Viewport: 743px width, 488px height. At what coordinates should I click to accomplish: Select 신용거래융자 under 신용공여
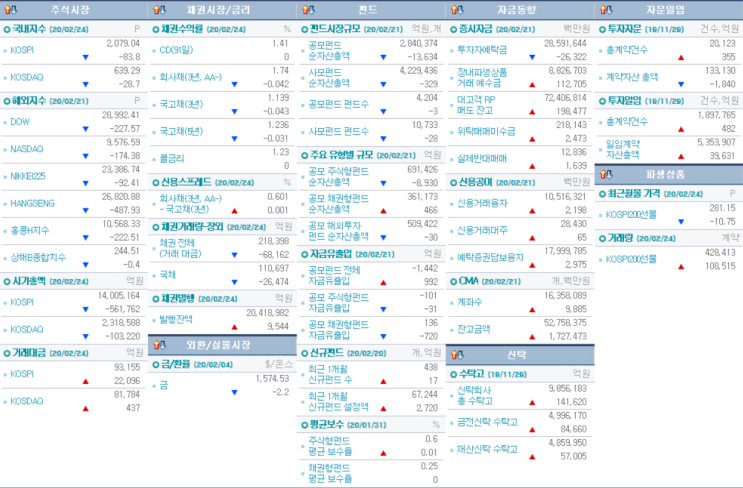(482, 203)
